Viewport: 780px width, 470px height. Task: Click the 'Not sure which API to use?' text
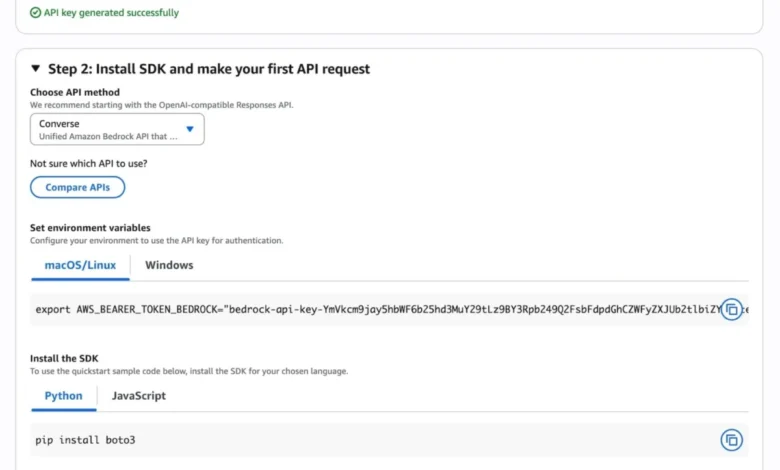(x=89, y=163)
